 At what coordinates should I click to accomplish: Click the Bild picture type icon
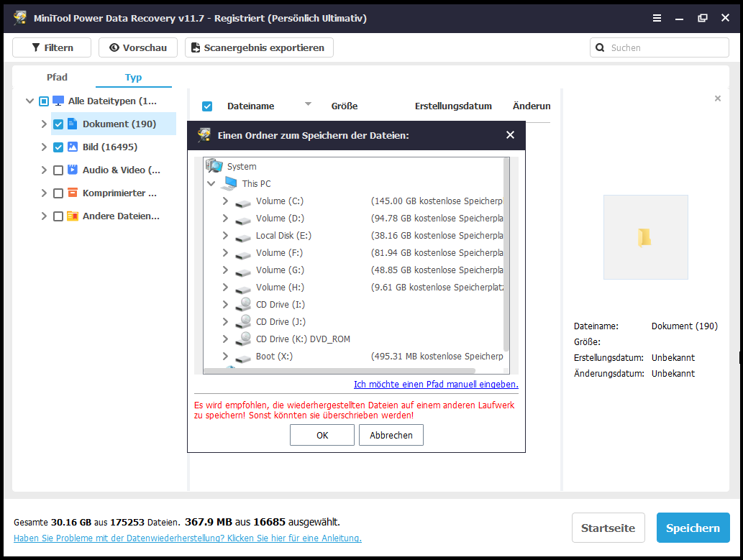(73, 147)
